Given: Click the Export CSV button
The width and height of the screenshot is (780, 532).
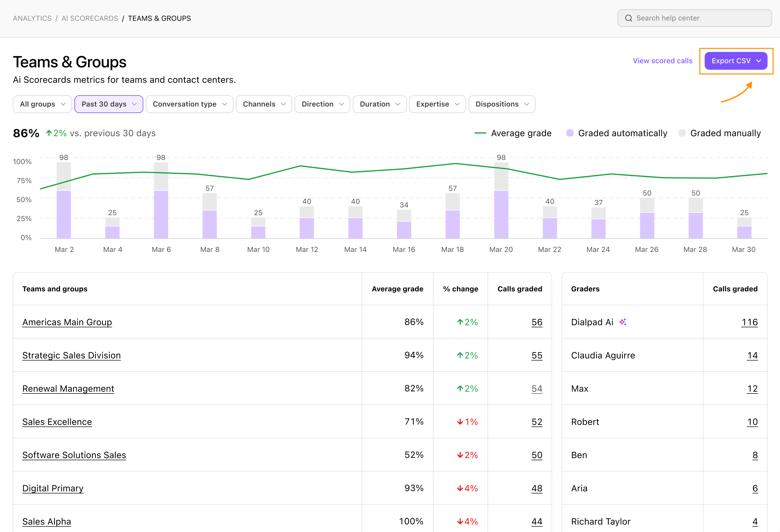Looking at the screenshot, I should point(736,61).
